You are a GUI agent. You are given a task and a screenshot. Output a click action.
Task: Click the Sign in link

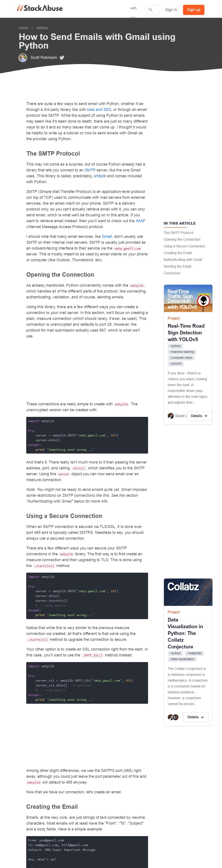[x=171, y=10]
